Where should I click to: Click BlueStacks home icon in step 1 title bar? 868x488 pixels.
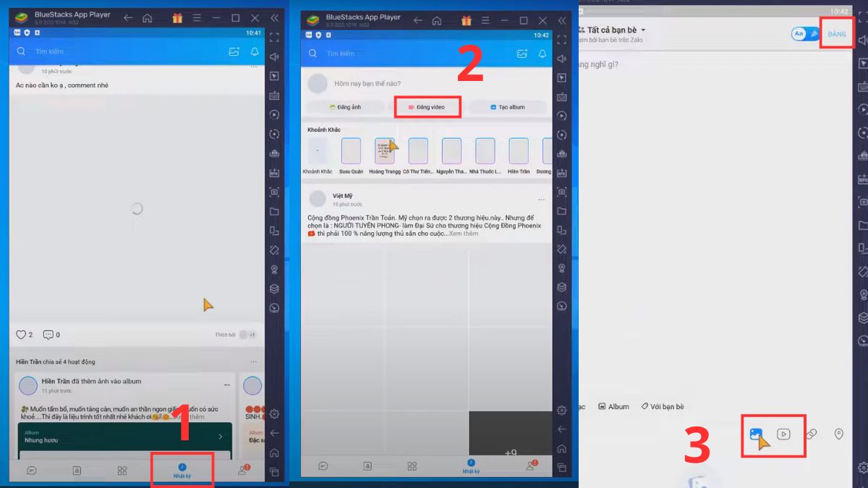147,18
